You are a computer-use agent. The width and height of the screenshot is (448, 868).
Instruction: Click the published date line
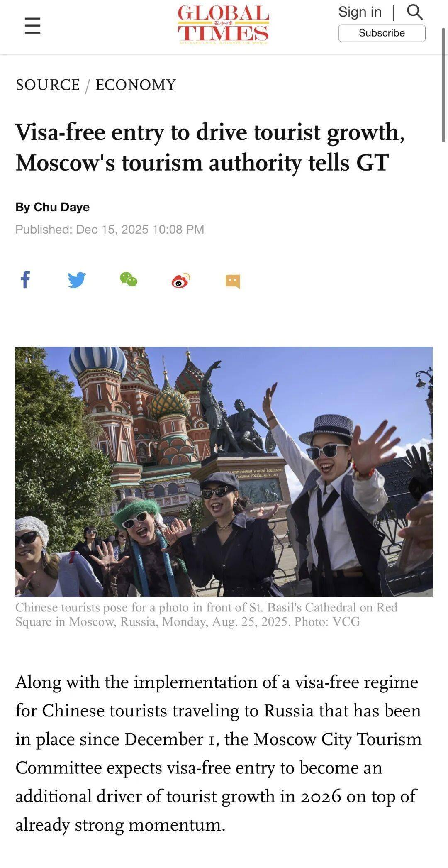(x=110, y=229)
